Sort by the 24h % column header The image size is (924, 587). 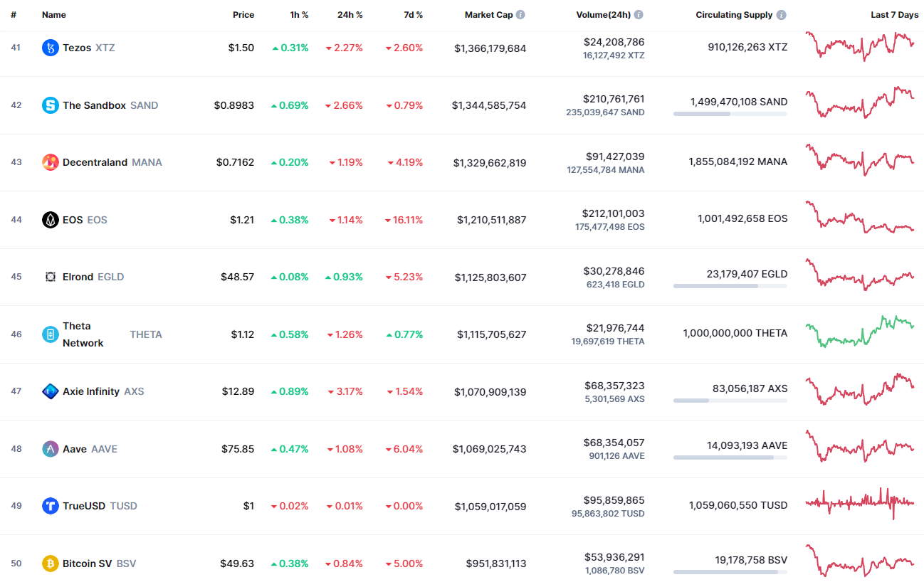coord(350,15)
